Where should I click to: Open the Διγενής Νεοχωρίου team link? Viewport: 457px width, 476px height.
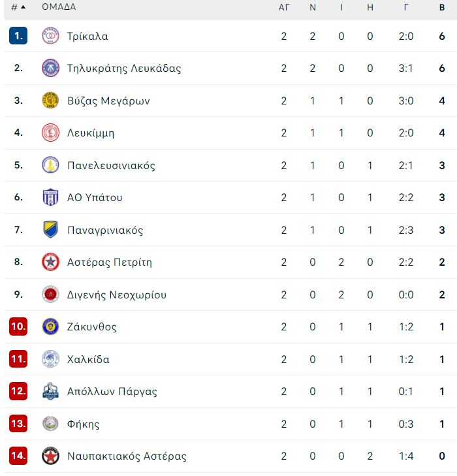pos(116,294)
